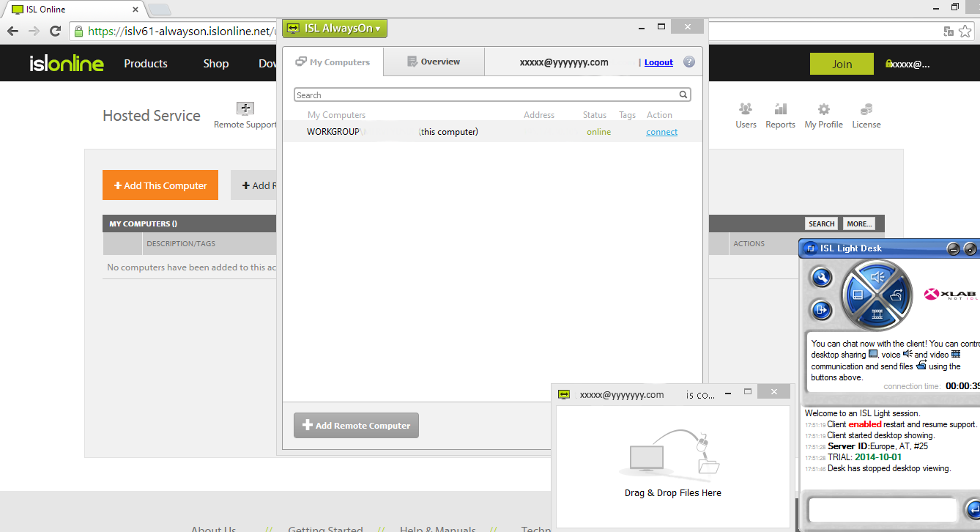The image size is (980, 532).
Task: Click the chat input field in ISL Light Desk
Action: click(882, 509)
